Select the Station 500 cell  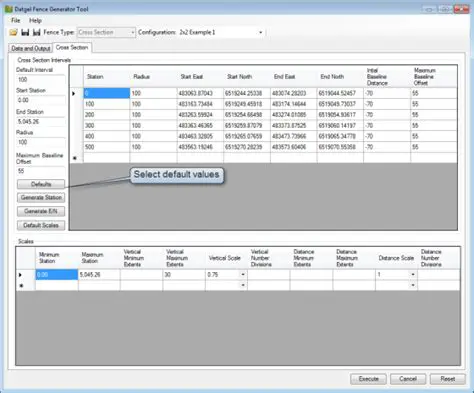(107, 147)
